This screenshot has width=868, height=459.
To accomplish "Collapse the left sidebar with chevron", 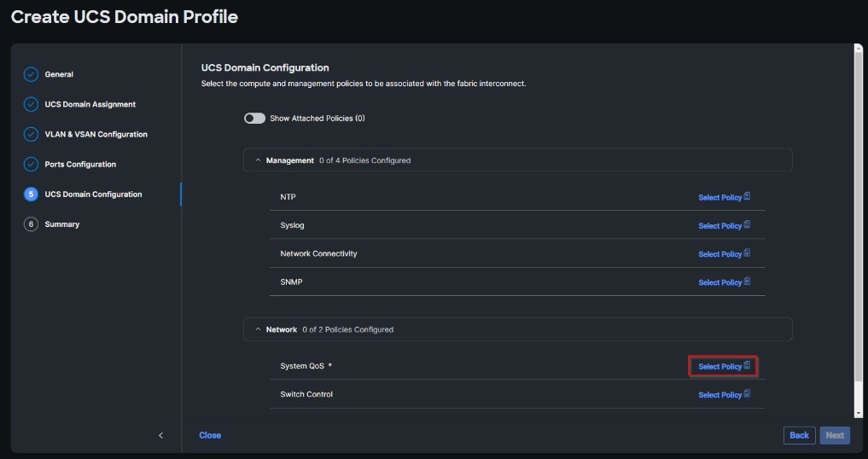I will coord(160,435).
